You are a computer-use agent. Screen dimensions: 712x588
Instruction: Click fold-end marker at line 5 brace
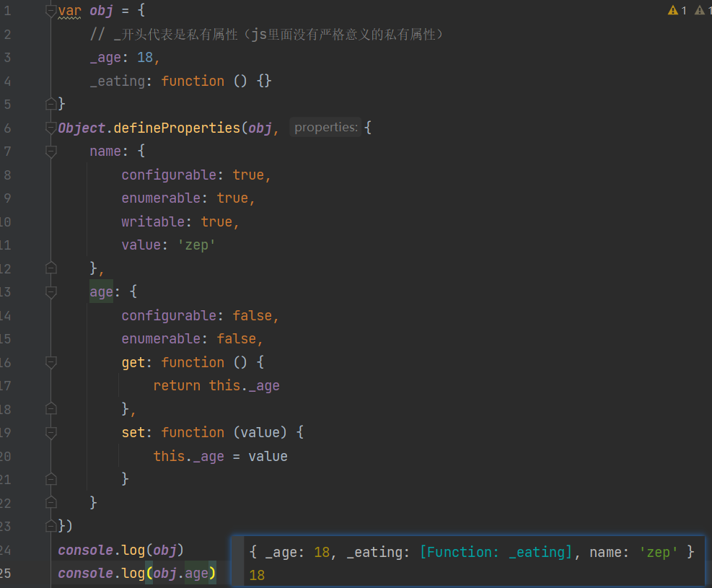[x=50, y=104]
